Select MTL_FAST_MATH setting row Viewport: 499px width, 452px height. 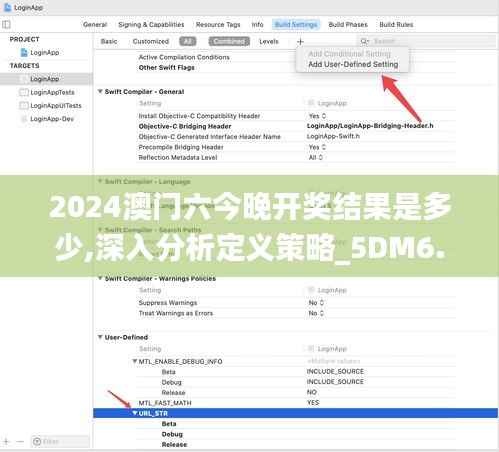point(165,403)
